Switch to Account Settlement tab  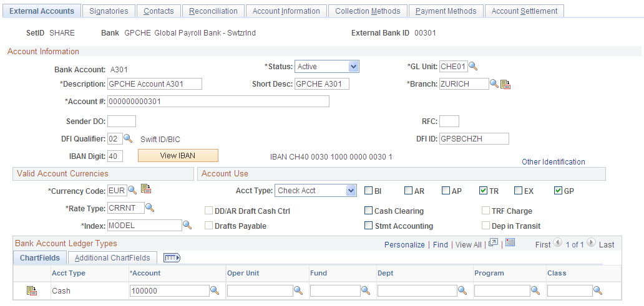tap(524, 11)
